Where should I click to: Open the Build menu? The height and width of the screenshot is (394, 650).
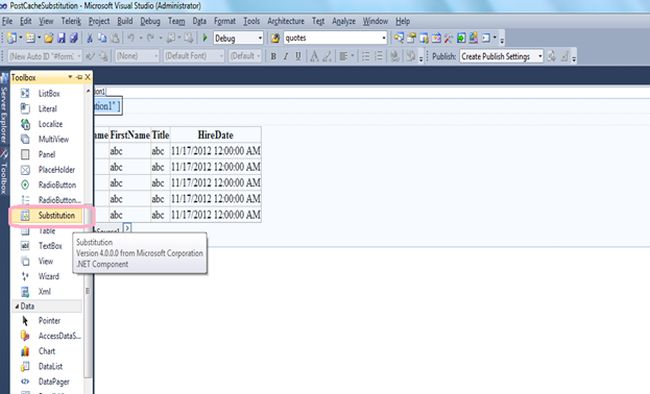click(x=125, y=21)
